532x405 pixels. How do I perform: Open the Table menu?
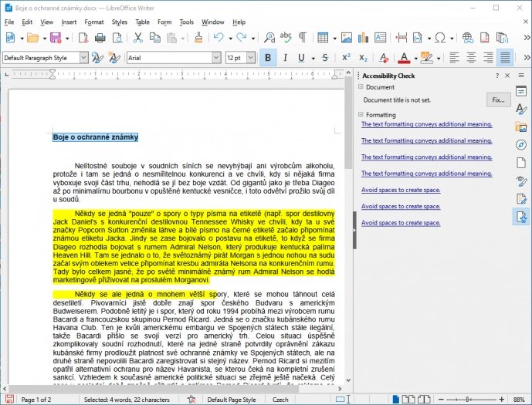[142, 22]
